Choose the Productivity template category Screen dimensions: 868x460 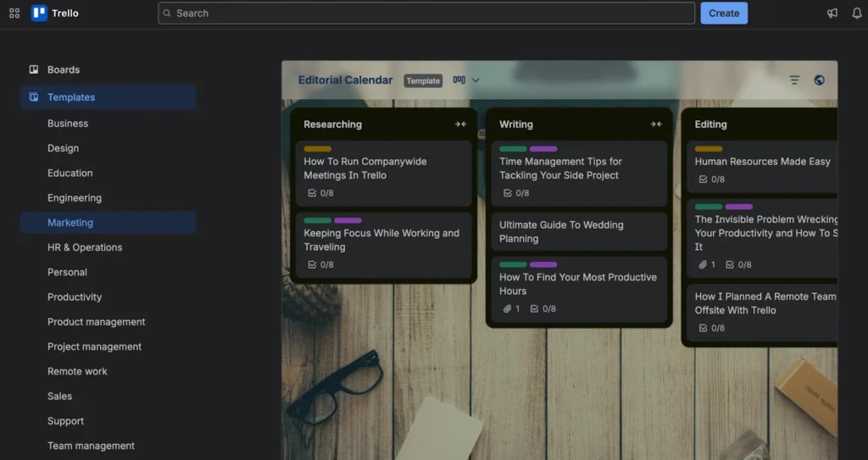tap(75, 297)
